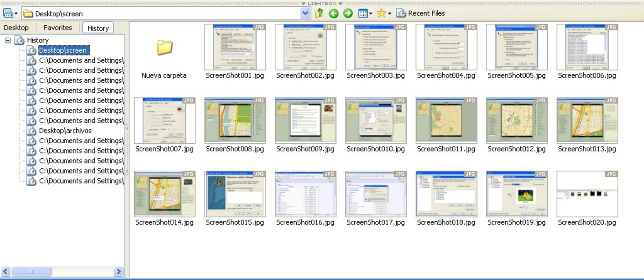Open the Nueva carpeta folder
This screenshot has width=644, height=280.
pyautogui.click(x=164, y=48)
